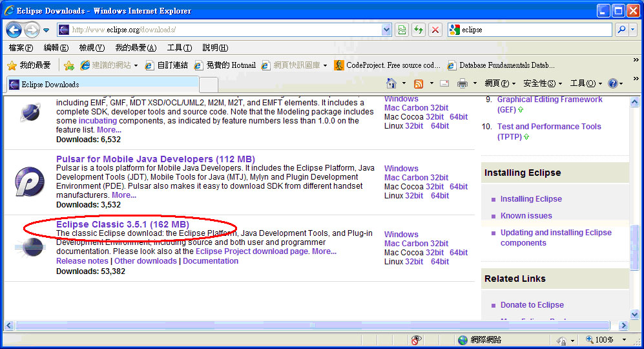Open the Pulsar for Mobile Java Developers link
Viewport: 644px width, 349px height.
click(x=156, y=159)
